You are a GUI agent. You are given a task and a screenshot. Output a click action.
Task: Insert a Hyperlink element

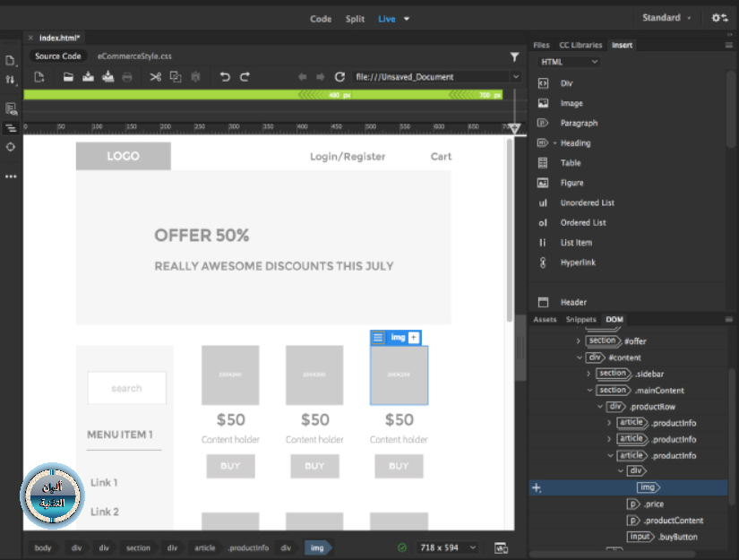pyautogui.click(x=578, y=263)
